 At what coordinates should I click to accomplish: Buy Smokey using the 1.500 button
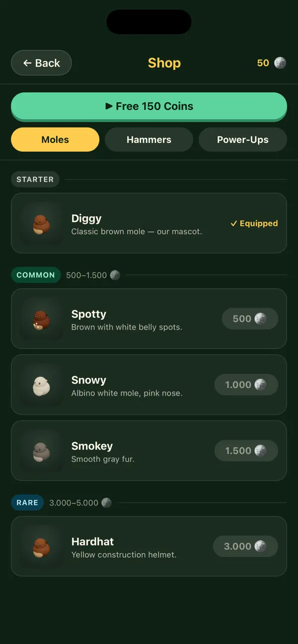click(x=246, y=451)
